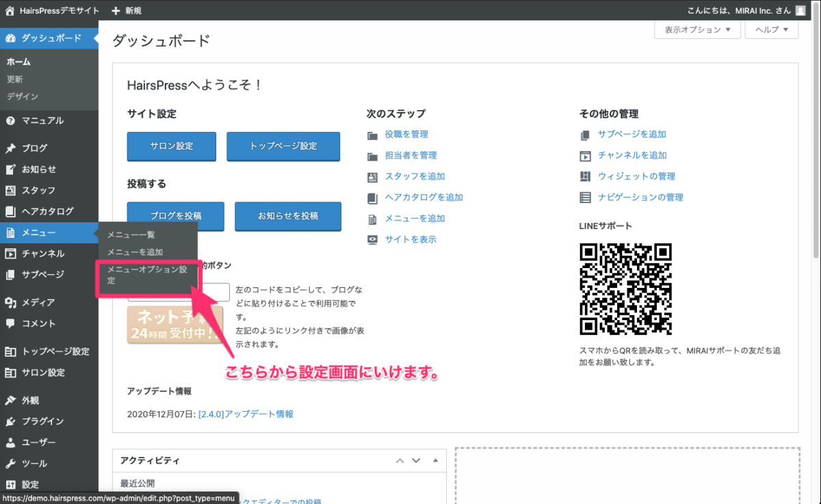This screenshot has height=504, width=821.
Task: Click the home icon beside HairsPressデモサイト
Action: click(x=10, y=11)
